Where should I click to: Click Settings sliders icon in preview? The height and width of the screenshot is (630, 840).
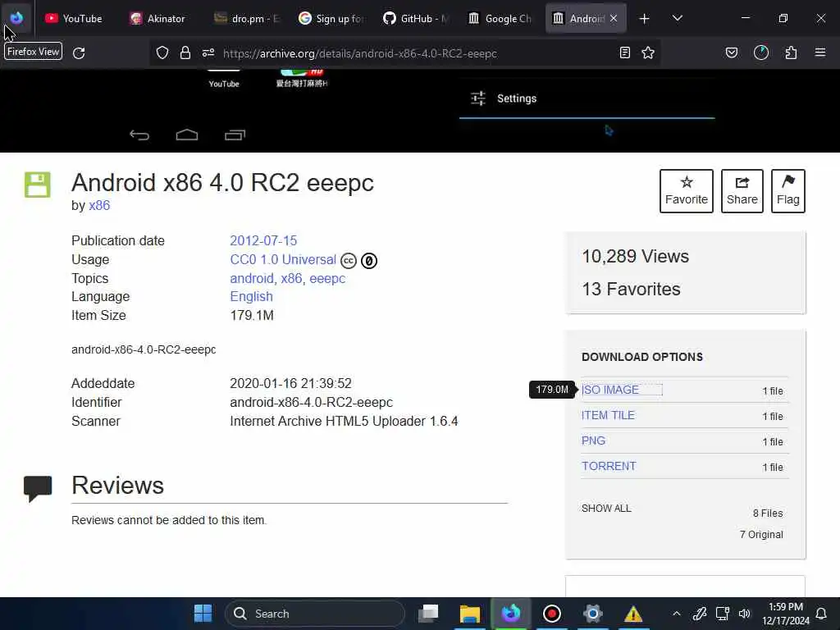[x=478, y=98]
